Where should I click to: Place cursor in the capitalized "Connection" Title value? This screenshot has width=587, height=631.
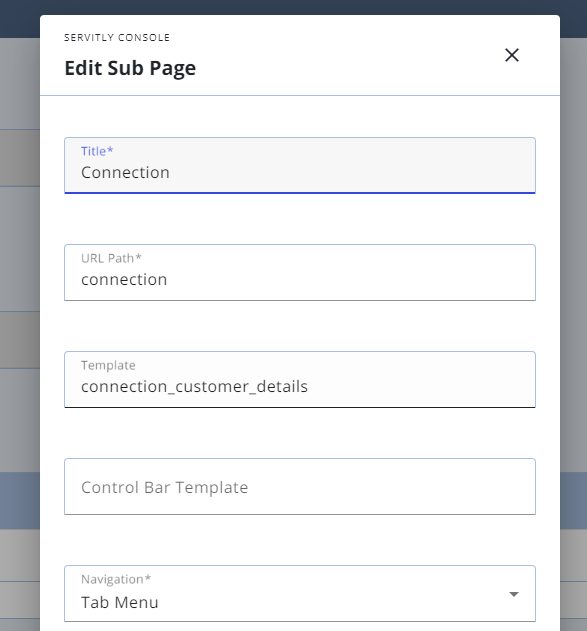125,173
